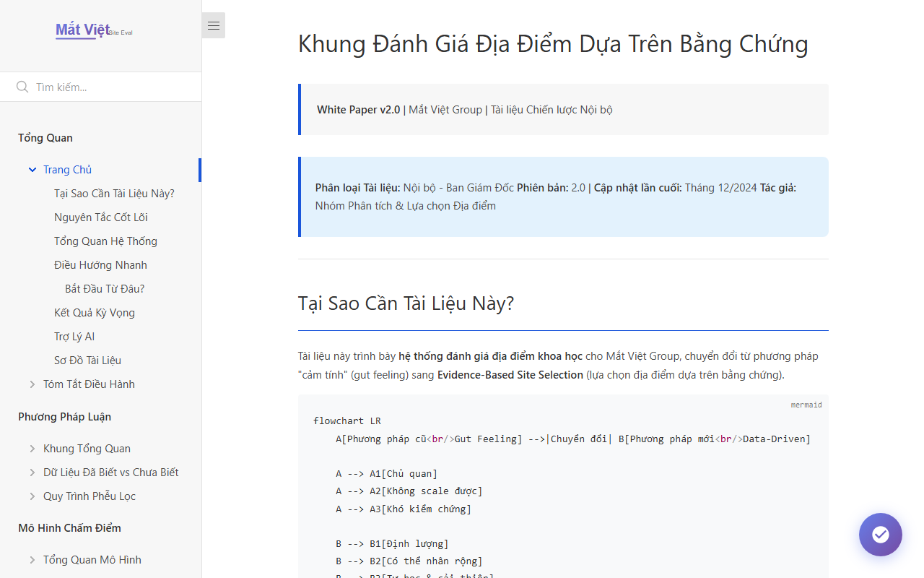924x578 pixels.
Task: Click the White Paper v2.0 text
Action: [358, 110]
